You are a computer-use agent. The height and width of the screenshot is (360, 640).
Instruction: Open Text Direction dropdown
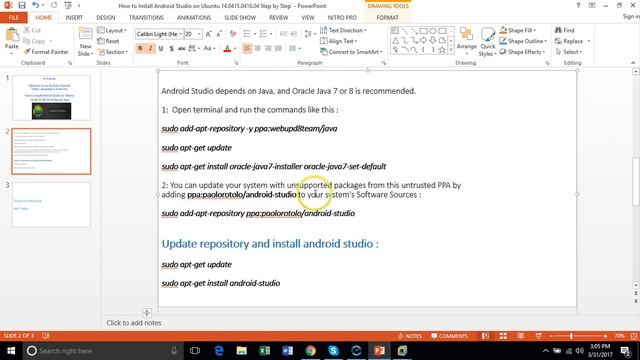343,30
